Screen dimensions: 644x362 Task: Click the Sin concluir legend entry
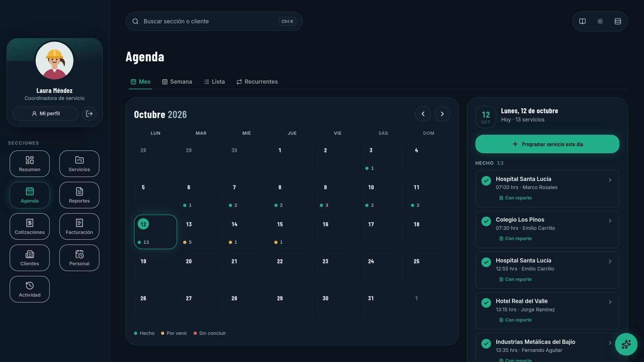click(210, 333)
